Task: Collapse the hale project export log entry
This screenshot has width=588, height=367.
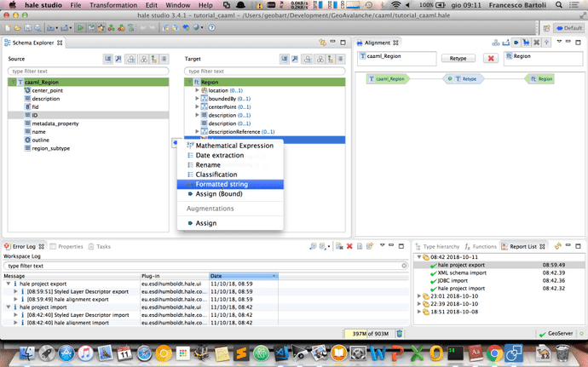Action: tap(8, 284)
